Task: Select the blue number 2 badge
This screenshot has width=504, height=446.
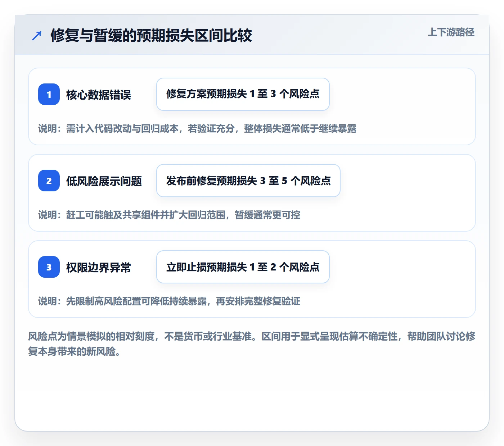Action: pyautogui.click(x=49, y=181)
